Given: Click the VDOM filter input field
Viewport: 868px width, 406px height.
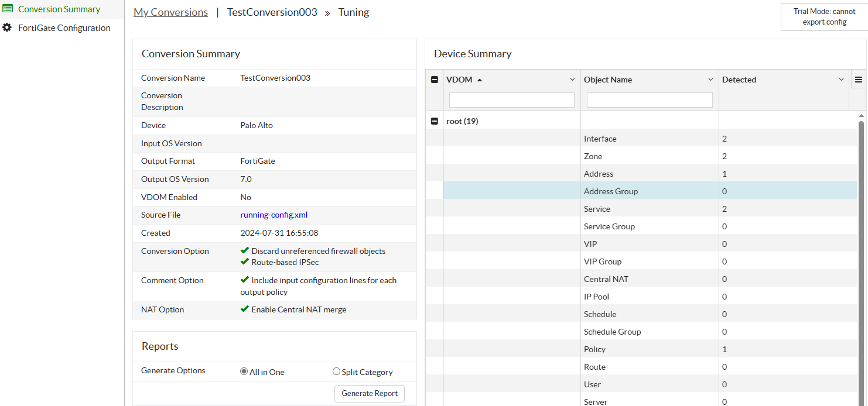Looking at the screenshot, I should pyautogui.click(x=511, y=100).
